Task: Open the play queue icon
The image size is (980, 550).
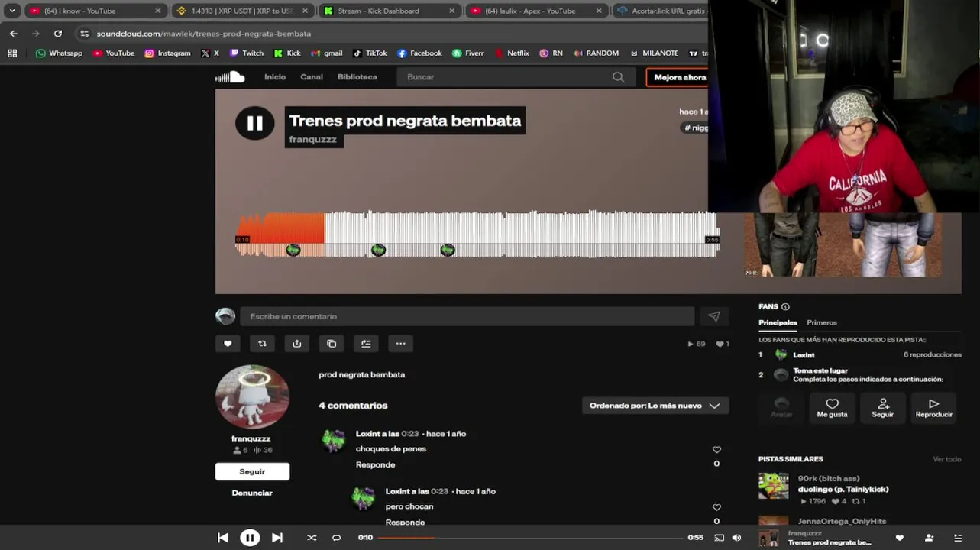Action: click(x=957, y=538)
